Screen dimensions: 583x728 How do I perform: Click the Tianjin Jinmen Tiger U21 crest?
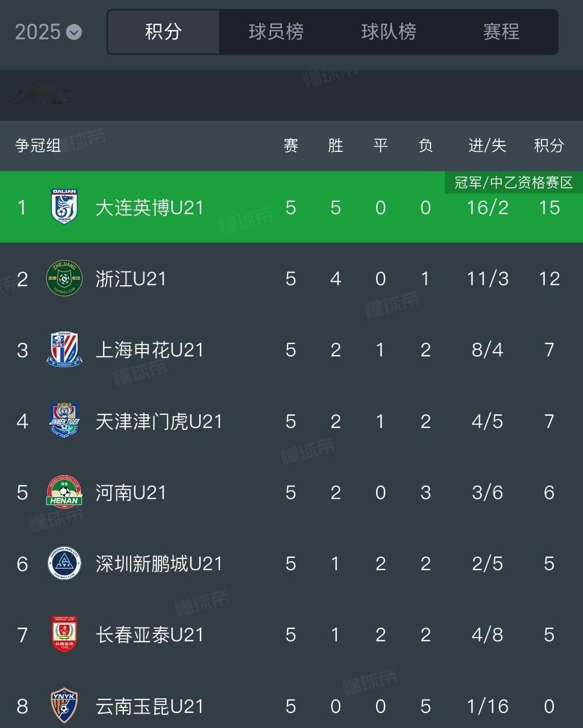(x=64, y=421)
